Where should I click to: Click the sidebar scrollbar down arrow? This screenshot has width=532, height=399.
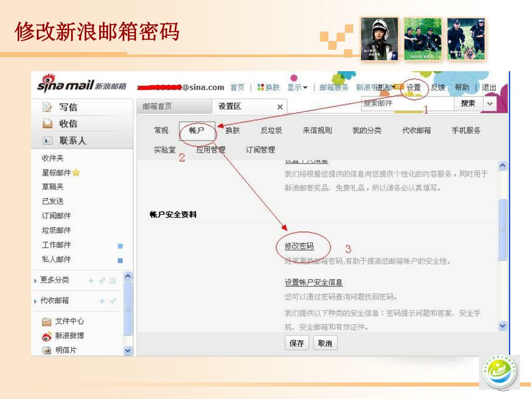(128, 351)
